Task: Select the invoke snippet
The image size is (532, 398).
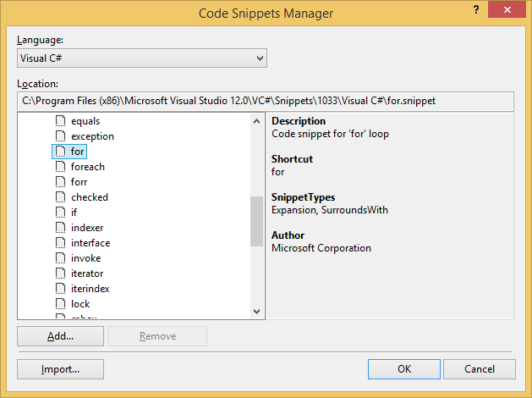Action: [85, 258]
